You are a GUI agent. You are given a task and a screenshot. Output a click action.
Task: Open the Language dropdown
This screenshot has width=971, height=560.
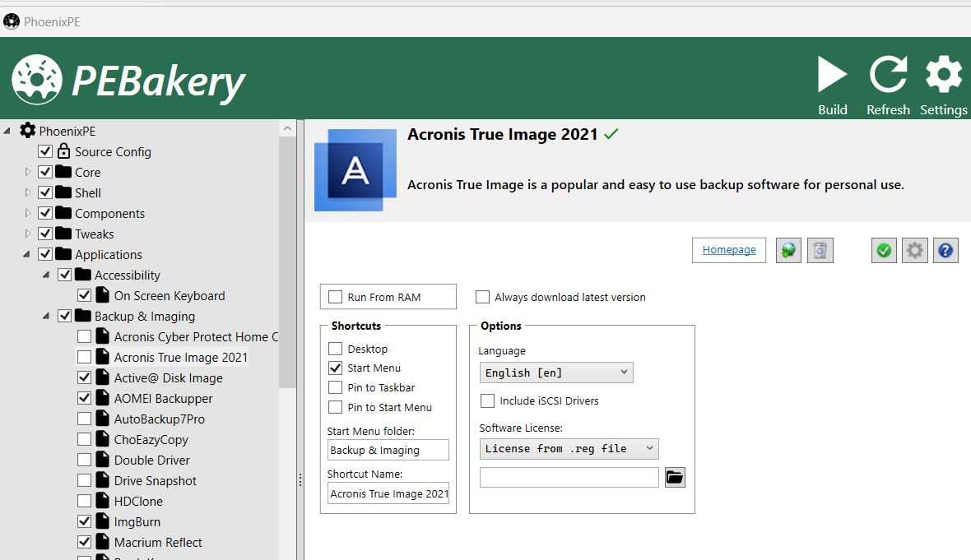555,373
